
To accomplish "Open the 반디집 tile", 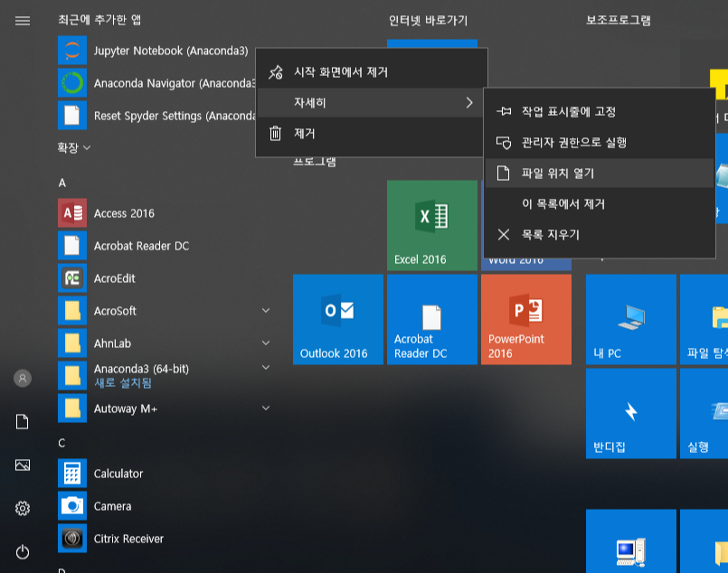I will 631,413.
